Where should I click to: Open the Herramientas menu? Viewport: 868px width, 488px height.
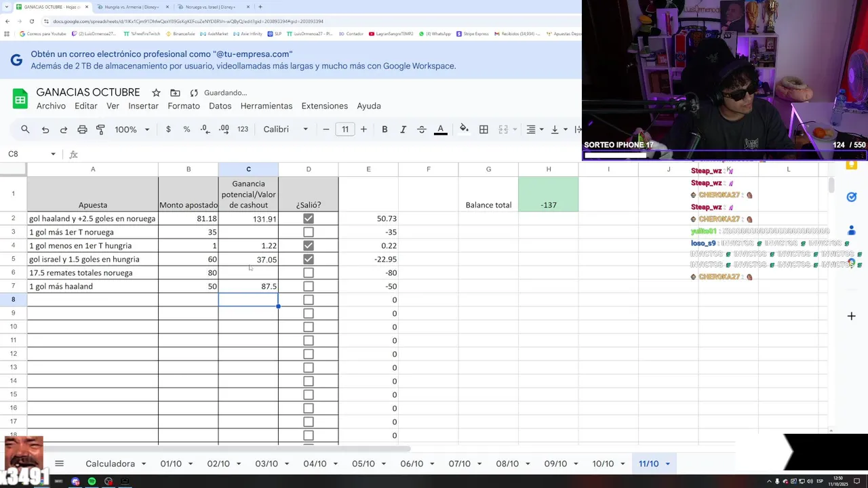point(267,106)
